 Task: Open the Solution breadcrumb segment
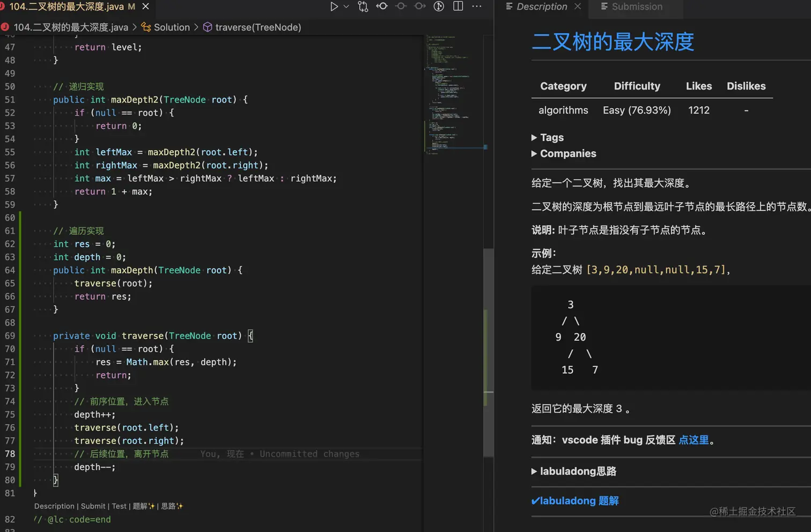[172, 27]
